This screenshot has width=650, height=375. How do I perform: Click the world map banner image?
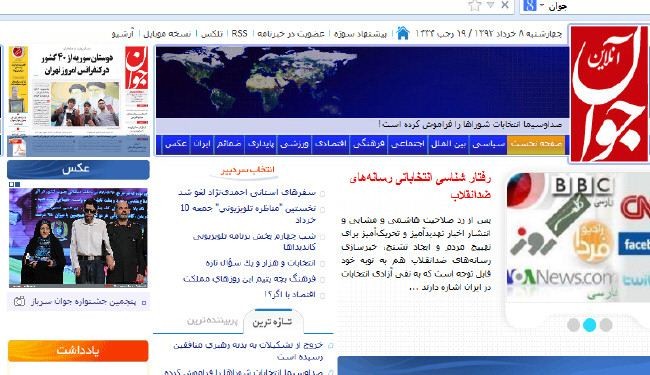tap(362, 82)
